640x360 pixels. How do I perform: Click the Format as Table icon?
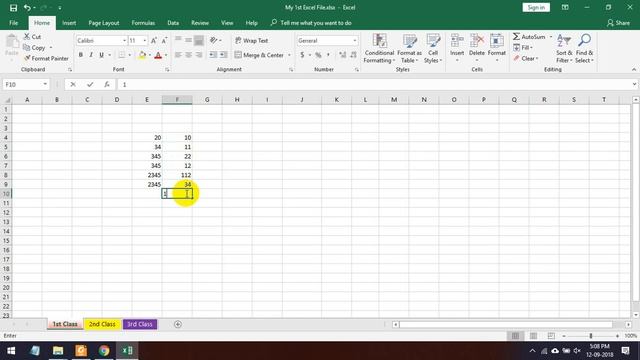[x=409, y=41]
